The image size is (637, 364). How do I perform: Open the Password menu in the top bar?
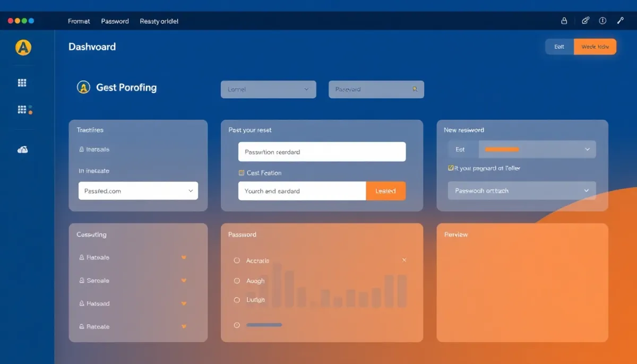115,21
